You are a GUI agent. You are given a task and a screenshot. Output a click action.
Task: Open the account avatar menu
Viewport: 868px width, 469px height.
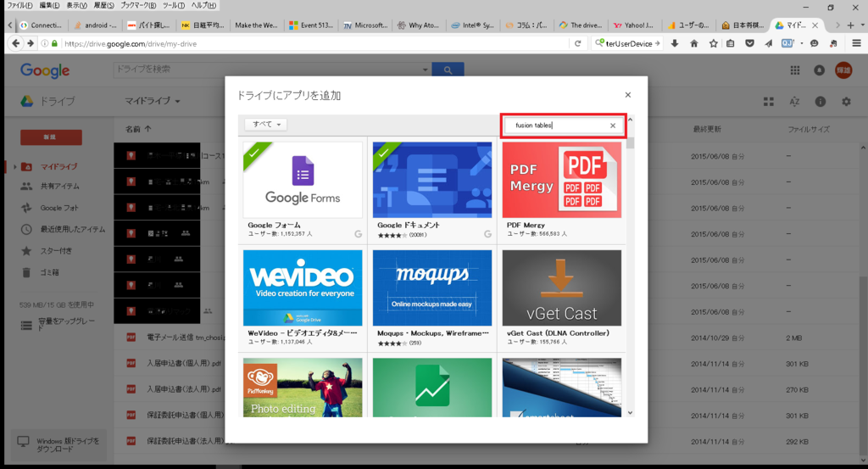[843, 70]
